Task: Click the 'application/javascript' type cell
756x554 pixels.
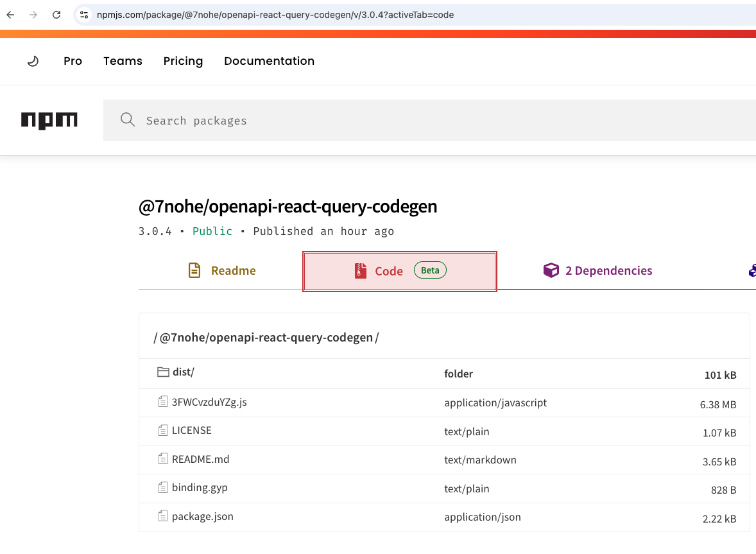Action: (x=495, y=403)
